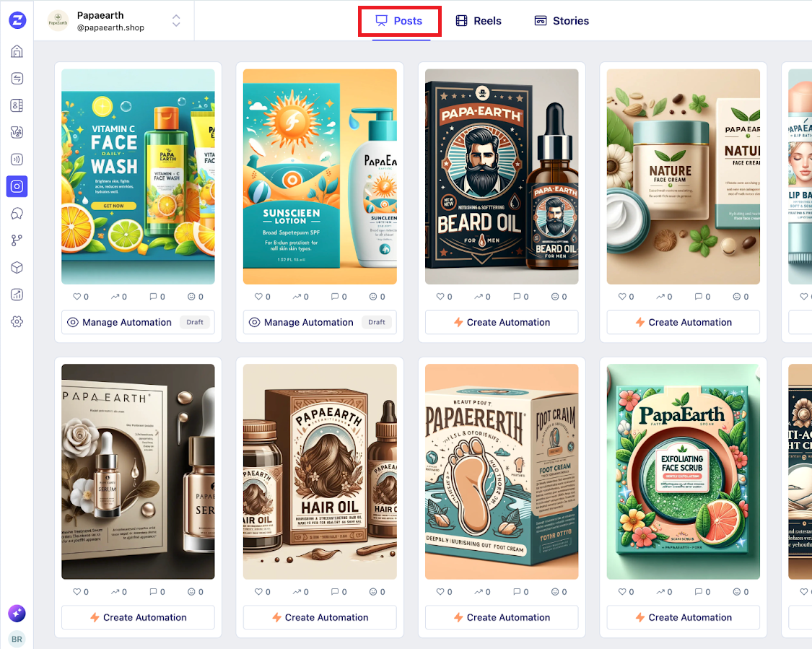Click the emoji reactions icon under Nature Face Cream

pos(737,297)
